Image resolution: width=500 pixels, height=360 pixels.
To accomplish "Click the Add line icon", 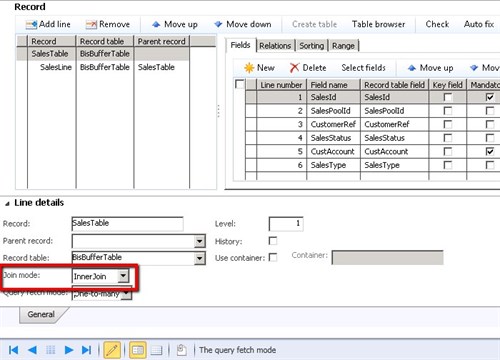I will pyautogui.click(x=32, y=25).
